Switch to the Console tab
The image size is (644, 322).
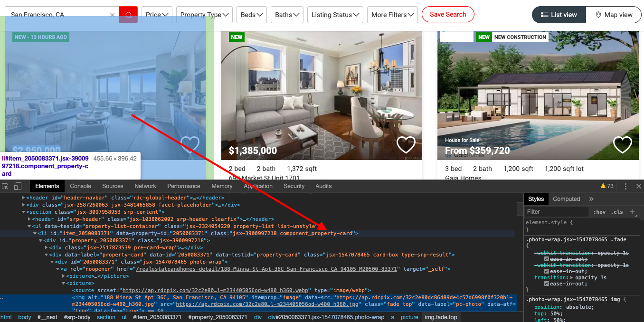coord(80,186)
